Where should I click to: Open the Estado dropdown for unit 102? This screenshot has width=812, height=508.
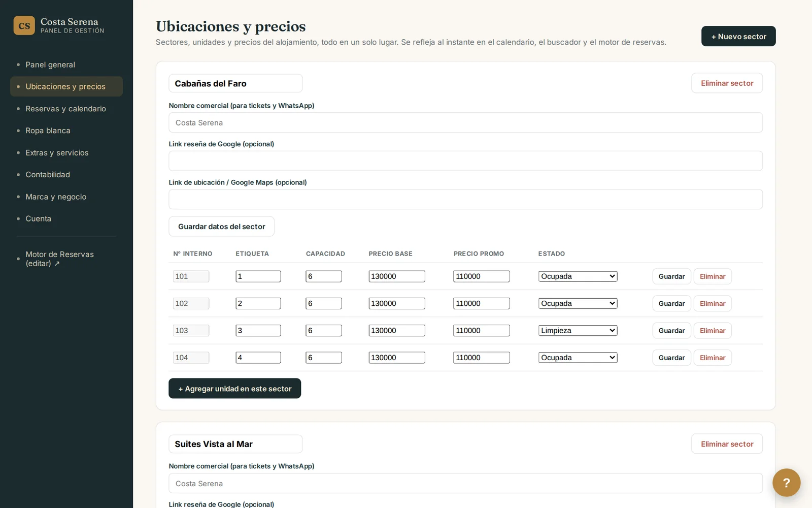[x=578, y=303]
